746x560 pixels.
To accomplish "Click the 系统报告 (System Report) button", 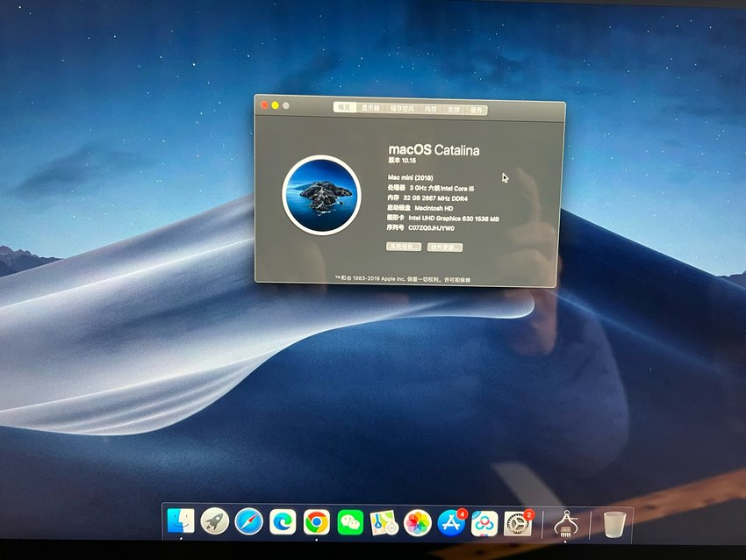I will [x=404, y=247].
